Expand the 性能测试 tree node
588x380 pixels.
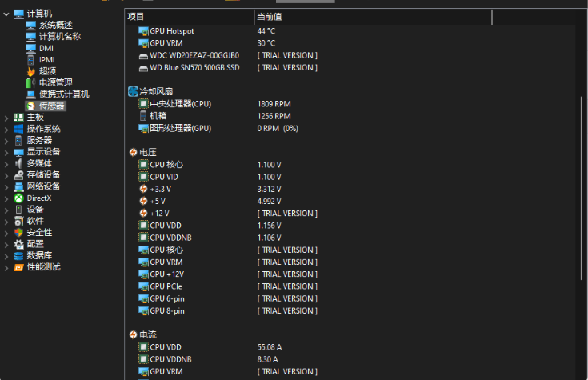[6, 268]
